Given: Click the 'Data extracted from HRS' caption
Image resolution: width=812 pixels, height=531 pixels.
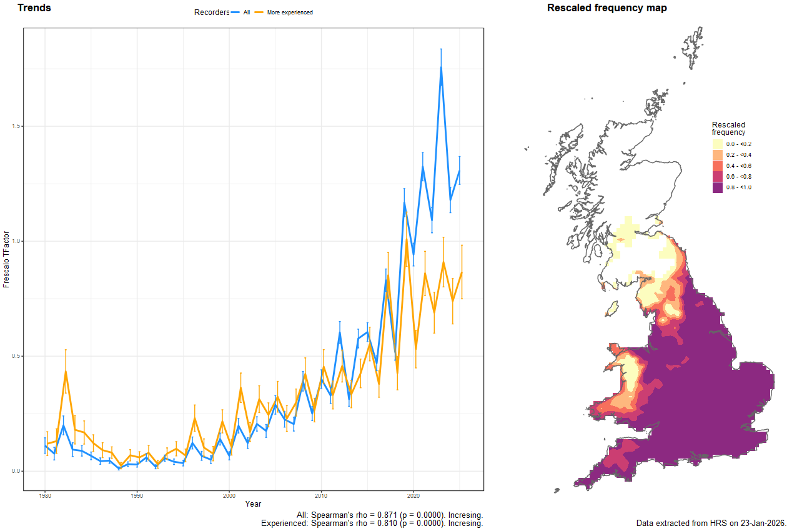Looking at the screenshot, I should point(711,523).
